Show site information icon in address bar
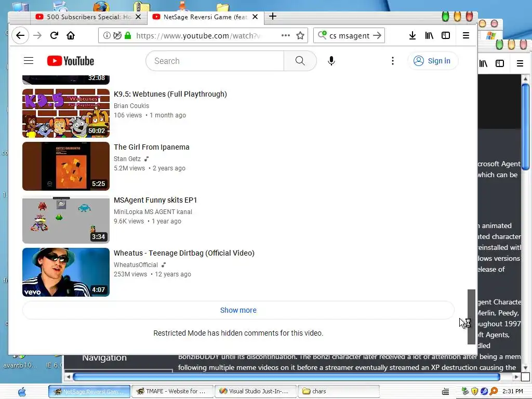This screenshot has width=532, height=399. [107, 35]
